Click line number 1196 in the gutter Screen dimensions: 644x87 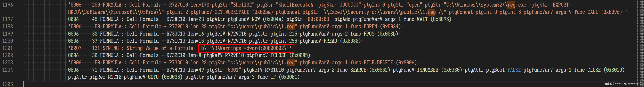(7, 5)
